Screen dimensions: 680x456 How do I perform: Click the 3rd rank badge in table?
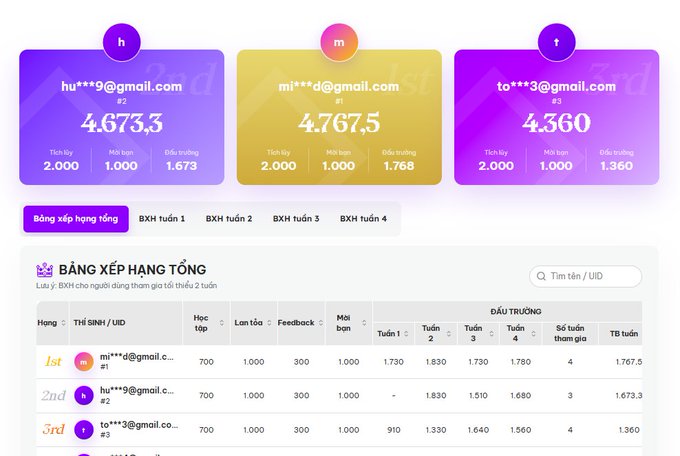point(53,429)
